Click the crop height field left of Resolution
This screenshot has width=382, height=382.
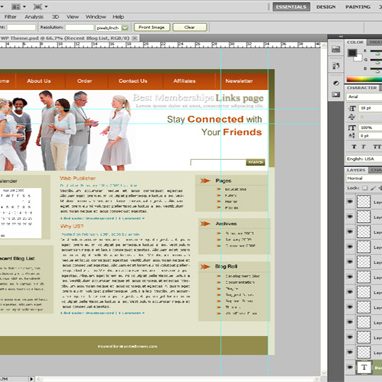click(x=21, y=27)
